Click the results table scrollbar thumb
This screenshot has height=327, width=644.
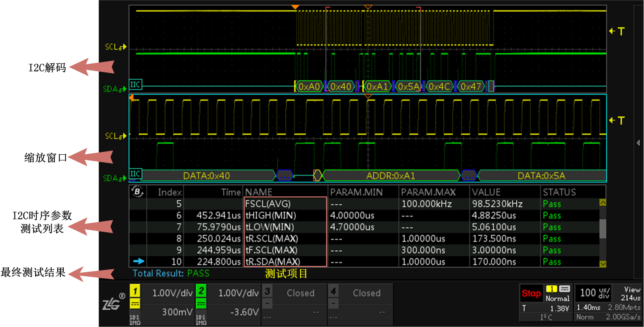(603, 229)
